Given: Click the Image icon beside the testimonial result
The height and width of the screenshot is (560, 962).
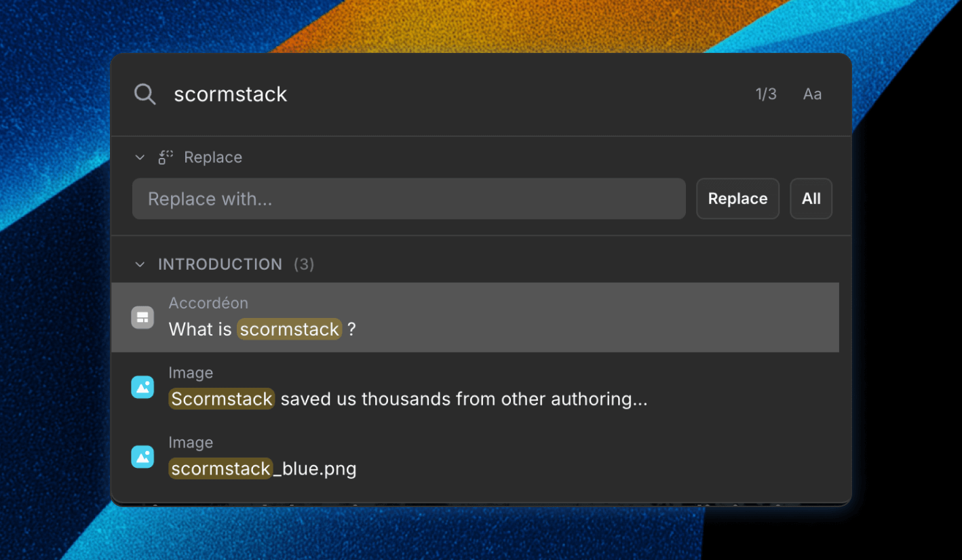Looking at the screenshot, I should point(142,387).
